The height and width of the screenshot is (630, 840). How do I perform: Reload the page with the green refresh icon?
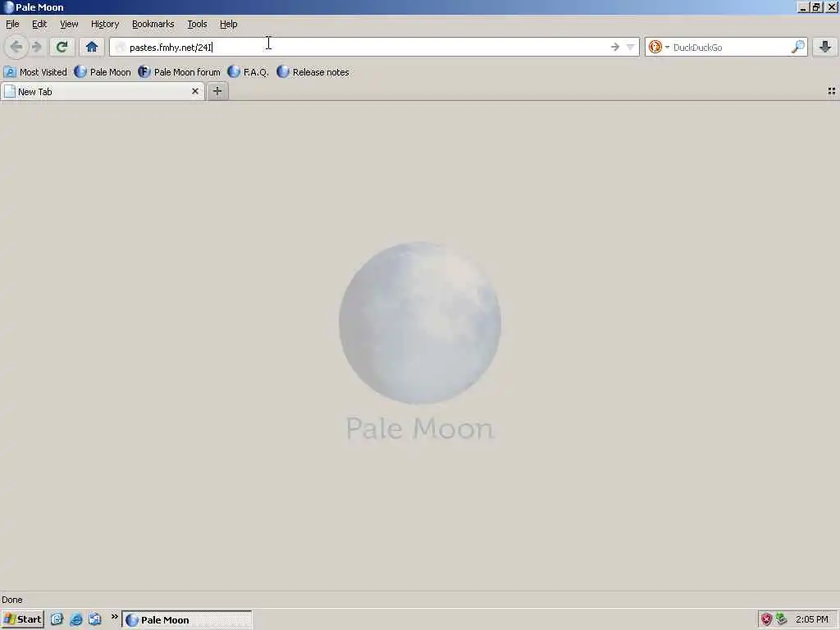point(62,47)
